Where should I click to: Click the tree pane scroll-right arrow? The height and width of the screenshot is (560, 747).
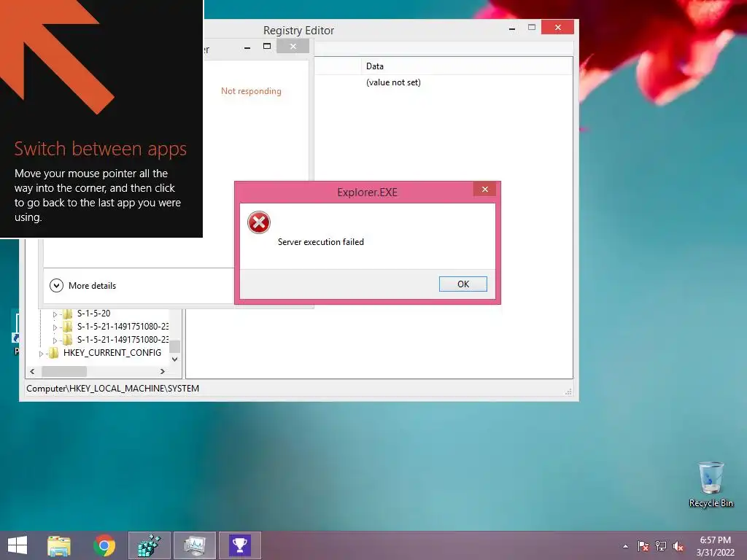tap(163, 371)
